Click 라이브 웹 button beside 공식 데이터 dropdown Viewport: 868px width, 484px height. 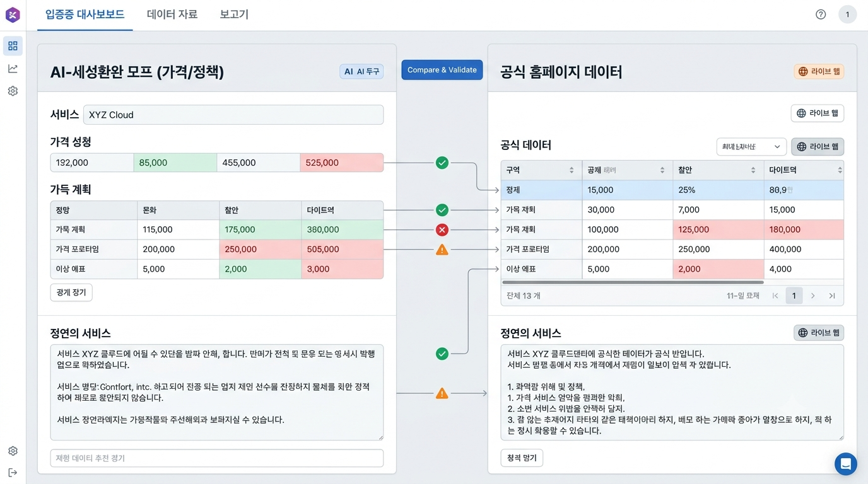click(x=818, y=147)
